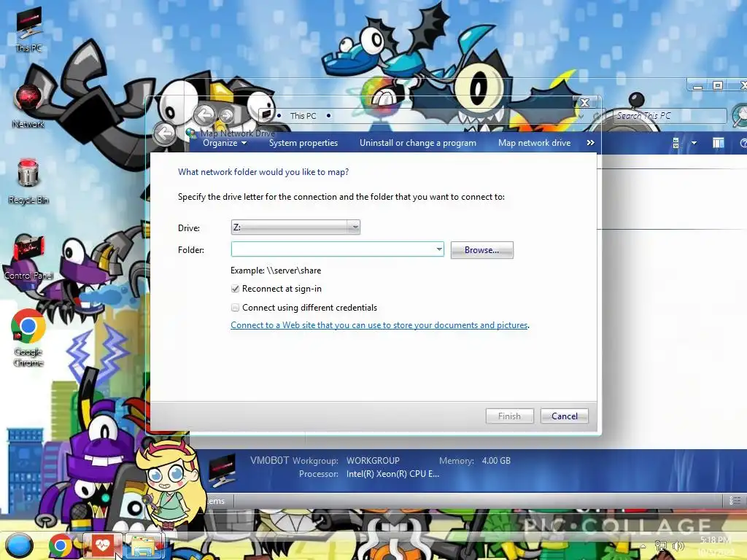Open the view options dropdown arrow
Screen dimensions: 747x560
coord(694,143)
